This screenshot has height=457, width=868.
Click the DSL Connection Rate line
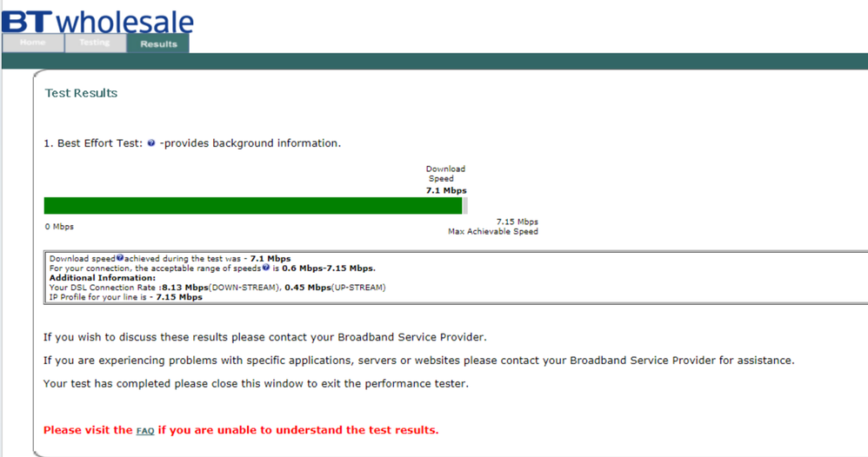(217, 288)
